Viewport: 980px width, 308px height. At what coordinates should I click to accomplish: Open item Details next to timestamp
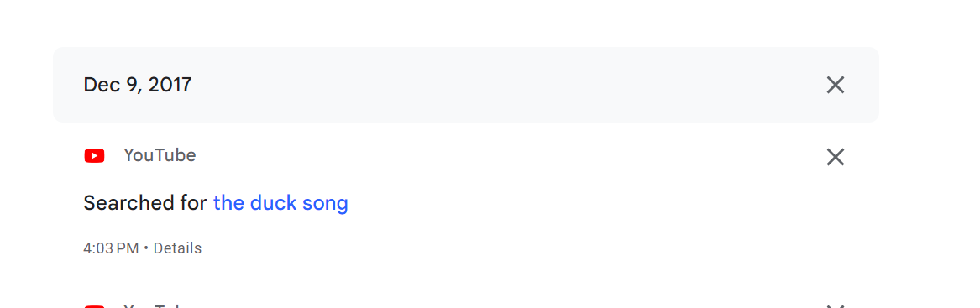(x=177, y=248)
